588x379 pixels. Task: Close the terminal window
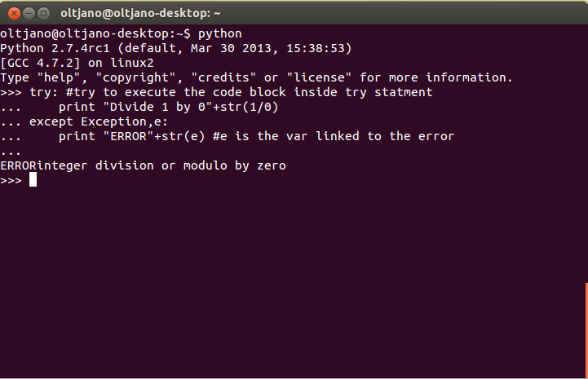[x=14, y=14]
